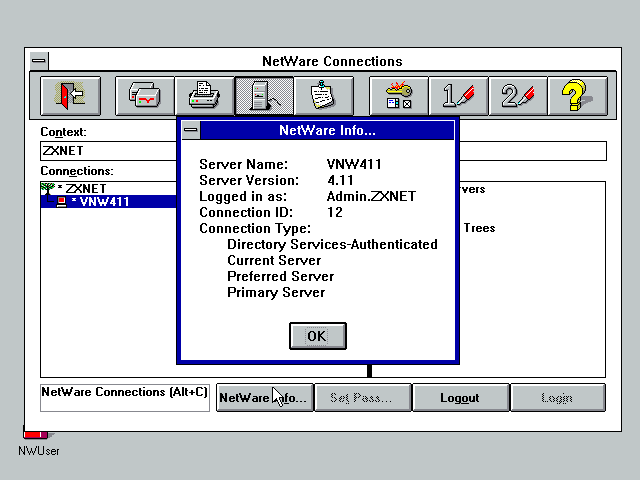Open Send Messages notepad icon
The height and width of the screenshot is (480, 640).
click(x=324, y=96)
